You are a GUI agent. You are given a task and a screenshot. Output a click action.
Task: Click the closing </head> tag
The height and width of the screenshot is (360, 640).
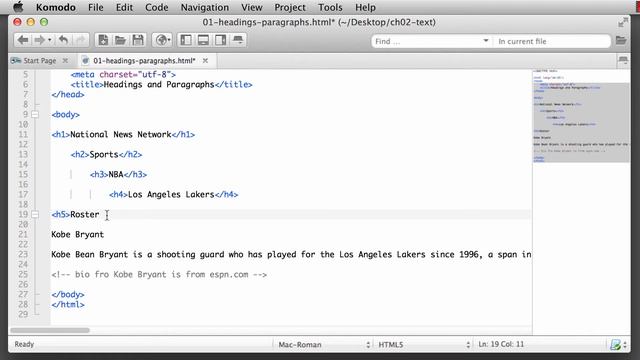[x=68, y=94]
